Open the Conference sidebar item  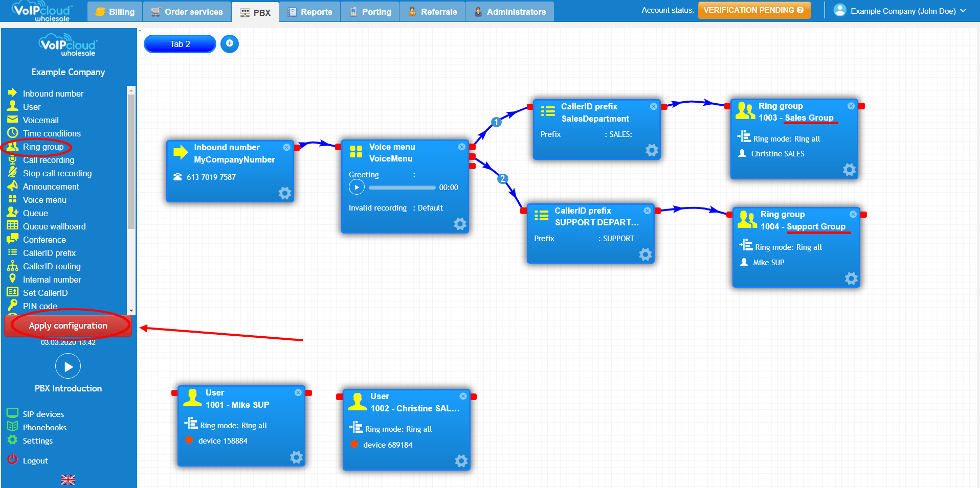[44, 239]
